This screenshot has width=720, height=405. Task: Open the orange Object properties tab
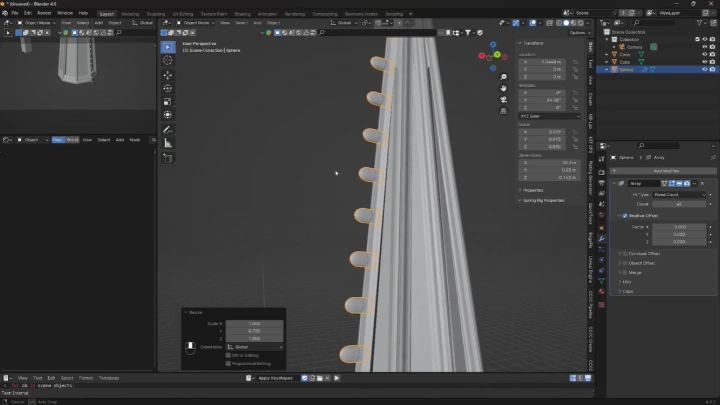coord(602,228)
